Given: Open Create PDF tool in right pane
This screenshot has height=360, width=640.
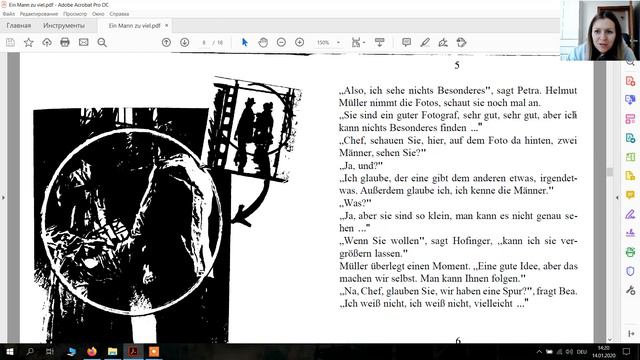Looking at the screenshot, I should tap(630, 81).
